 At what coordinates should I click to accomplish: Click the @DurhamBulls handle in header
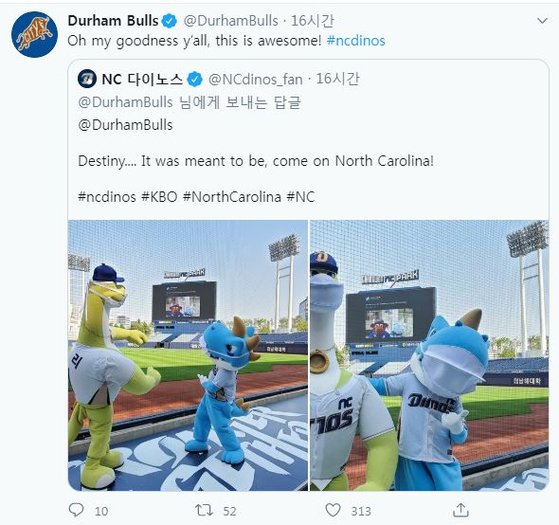click(x=231, y=21)
